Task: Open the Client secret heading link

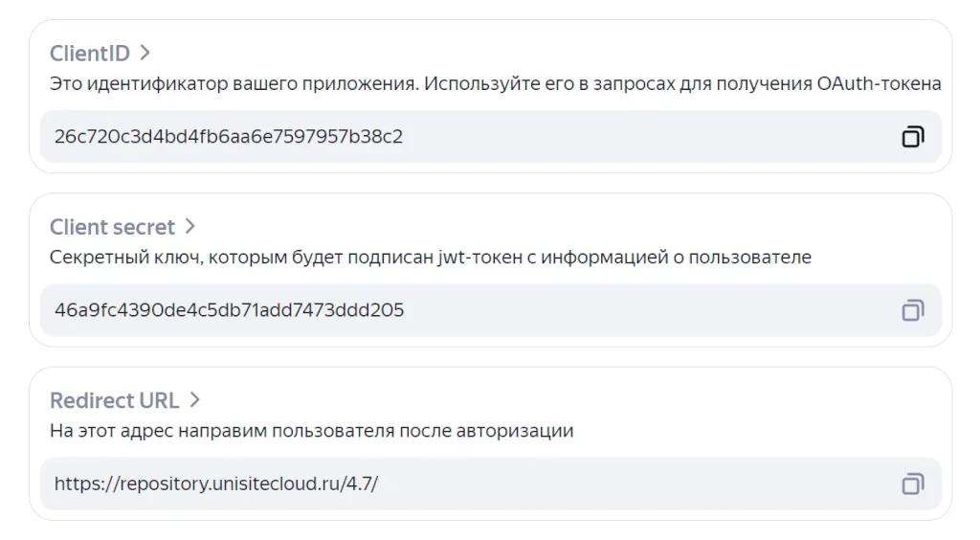Action: [x=112, y=227]
